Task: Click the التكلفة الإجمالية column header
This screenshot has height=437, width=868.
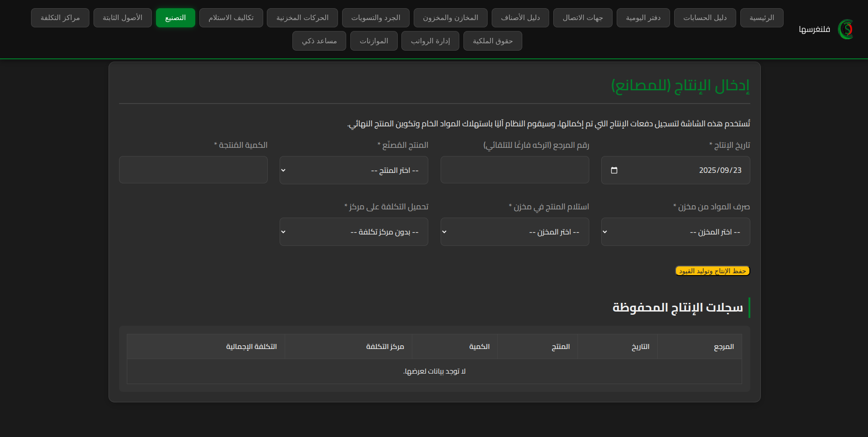Action: pos(251,347)
